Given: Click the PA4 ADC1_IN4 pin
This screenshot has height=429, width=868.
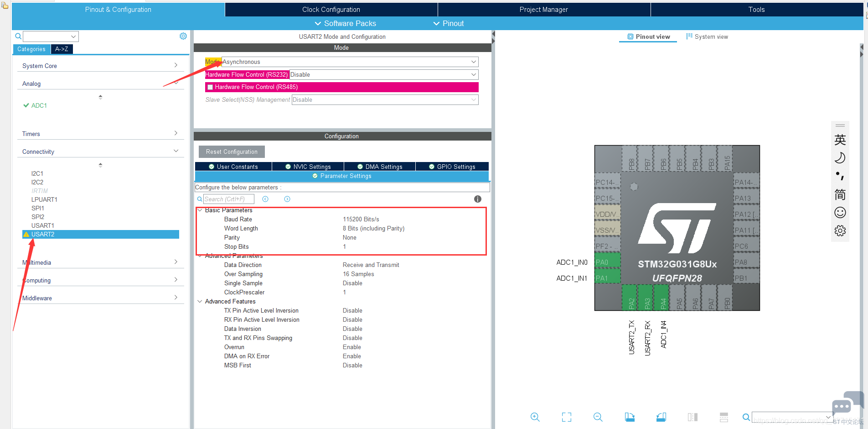Looking at the screenshot, I should (x=661, y=297).
